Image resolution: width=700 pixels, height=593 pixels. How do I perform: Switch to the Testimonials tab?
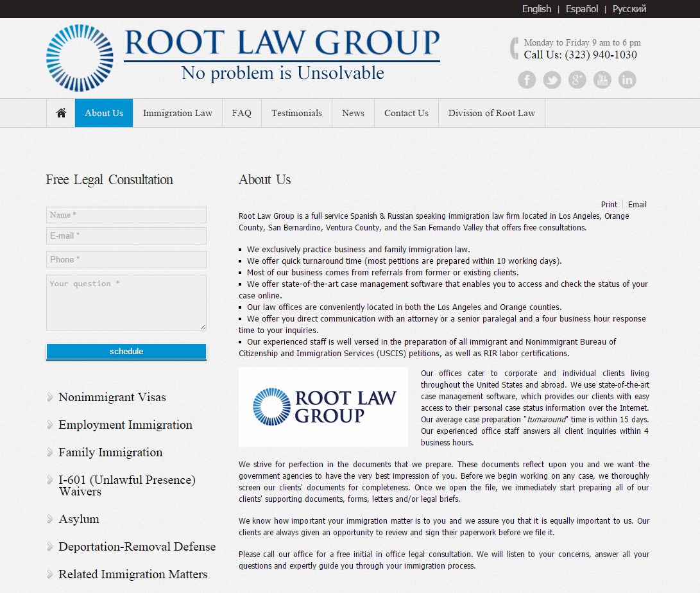click(296, 112)
